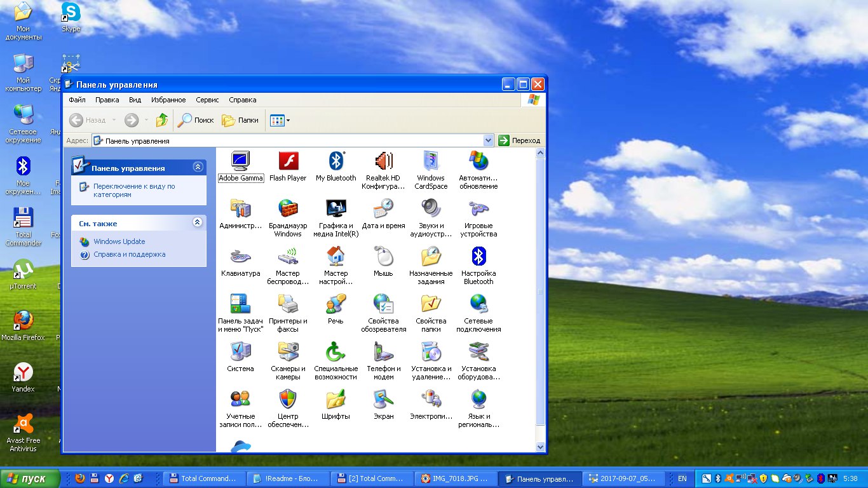Screen dimensions: 868x488
Task: Click the Windows Update link
Action: [119, 241]
